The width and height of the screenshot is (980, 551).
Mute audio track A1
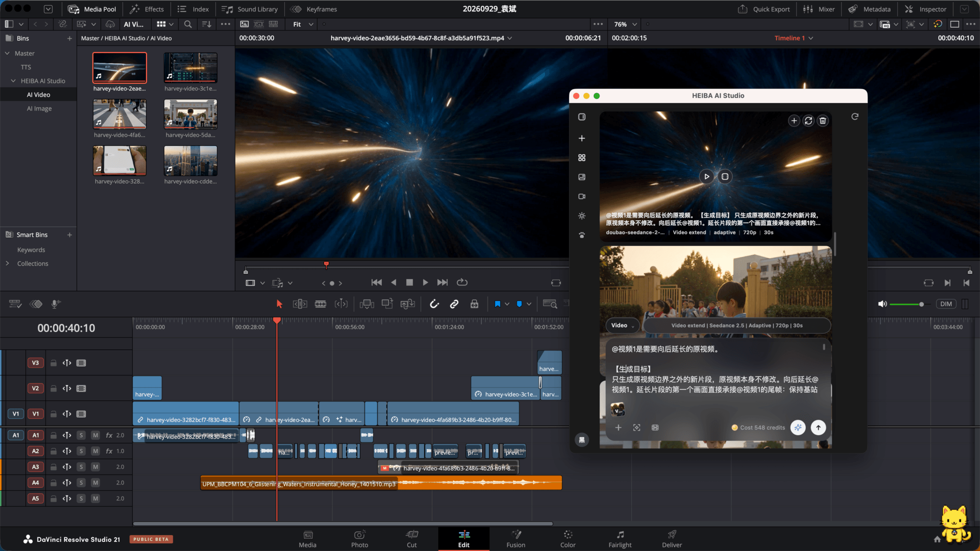[95, 435]
